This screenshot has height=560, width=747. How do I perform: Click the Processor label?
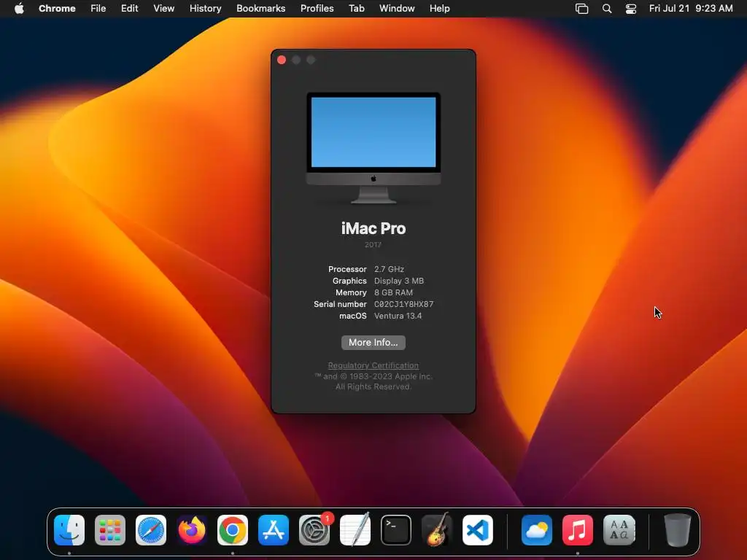point(347,269)
